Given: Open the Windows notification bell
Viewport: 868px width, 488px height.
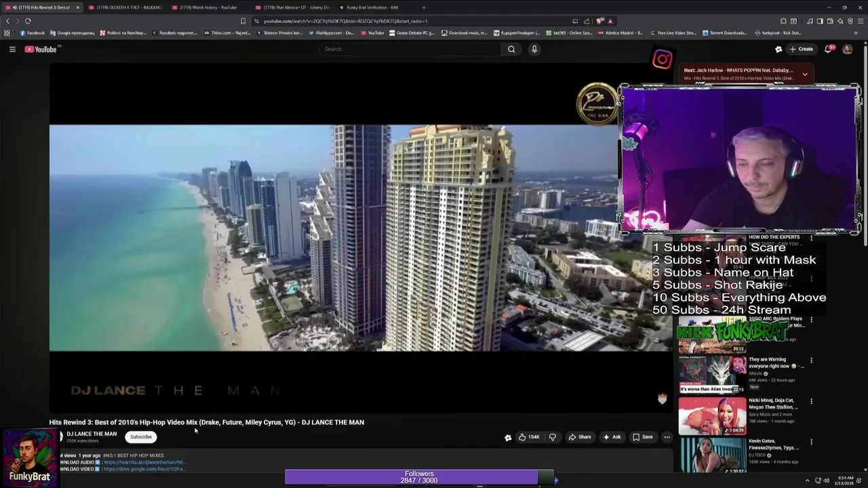Looking at the screenshot, I should [x=860, y=481].
